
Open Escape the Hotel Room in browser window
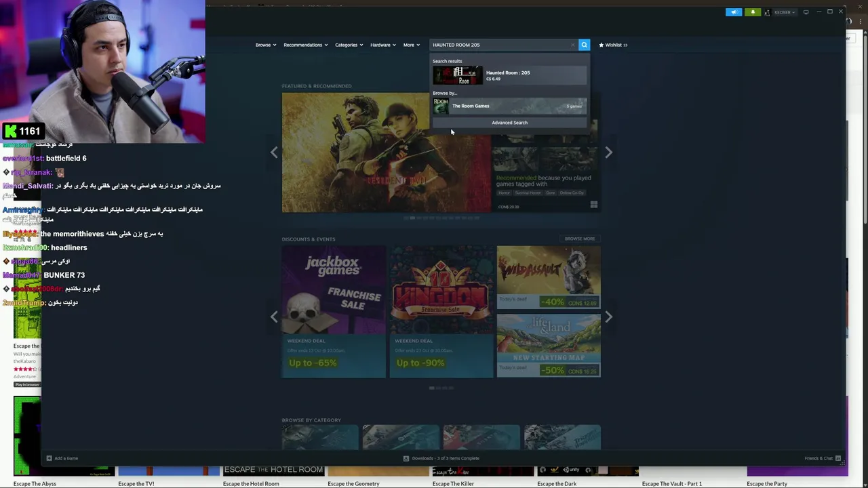coord(251,483)
